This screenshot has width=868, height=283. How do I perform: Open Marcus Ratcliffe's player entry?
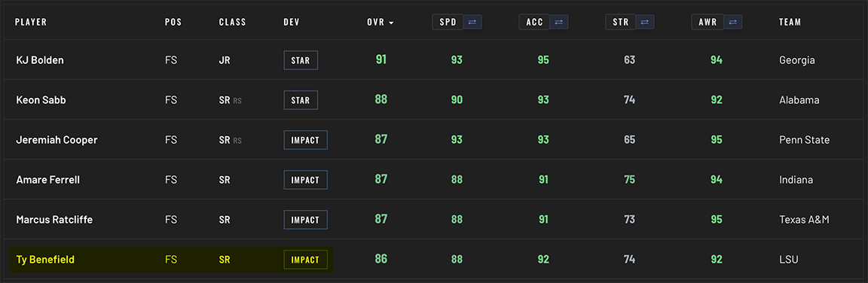[x=54, y=220]
